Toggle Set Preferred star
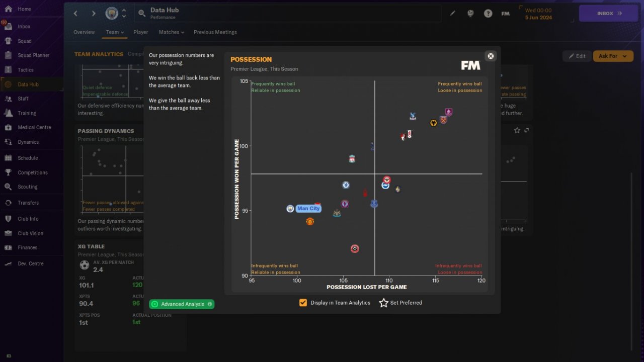Viewport: 644px width, 362px height. point(384,303)
